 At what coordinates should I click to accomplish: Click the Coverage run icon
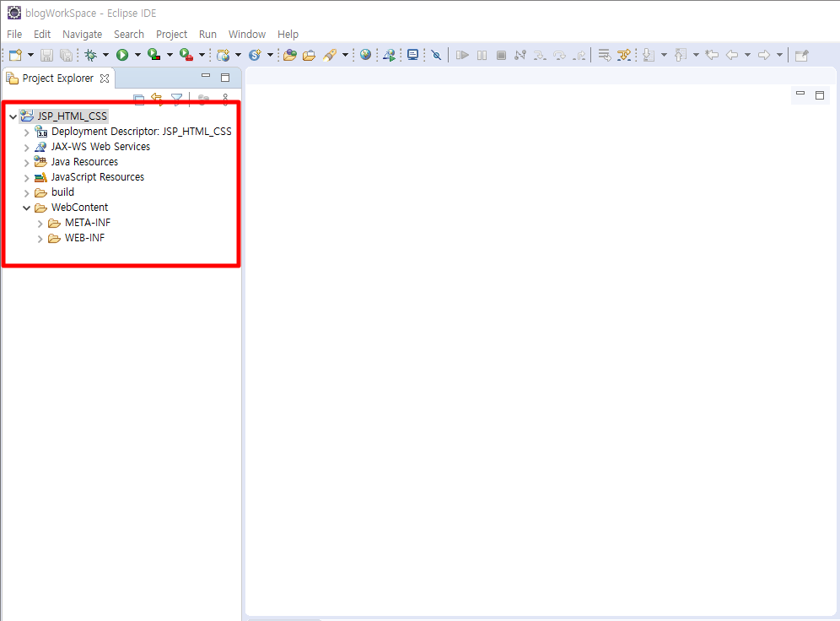[153, 55]
